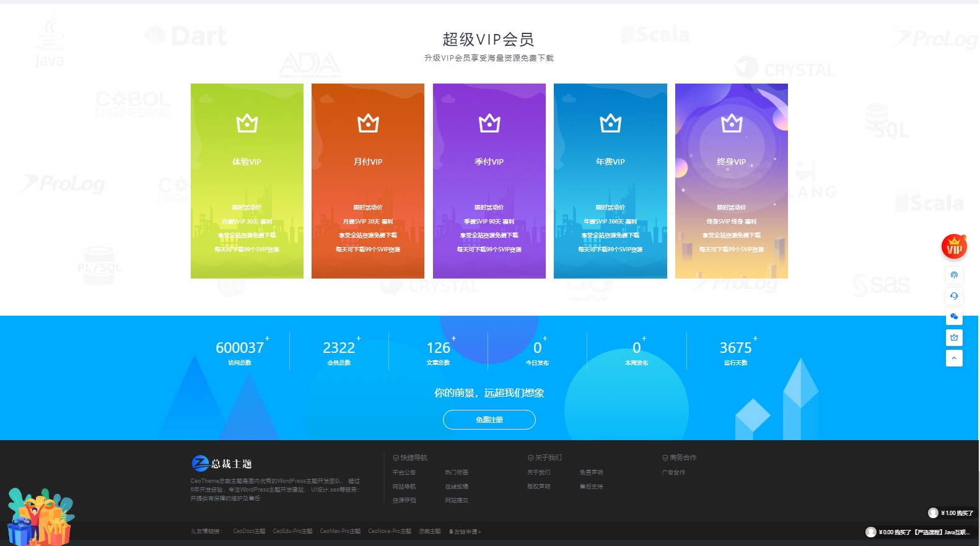This screenshot has width=980, height=546.
Task: Click crown icon on 月付VIP card
Action: pos(368,123)
